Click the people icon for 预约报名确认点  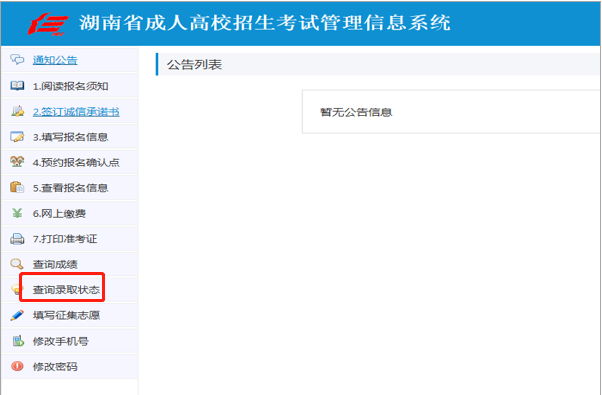pyautogui.click(x=17, y=162)
